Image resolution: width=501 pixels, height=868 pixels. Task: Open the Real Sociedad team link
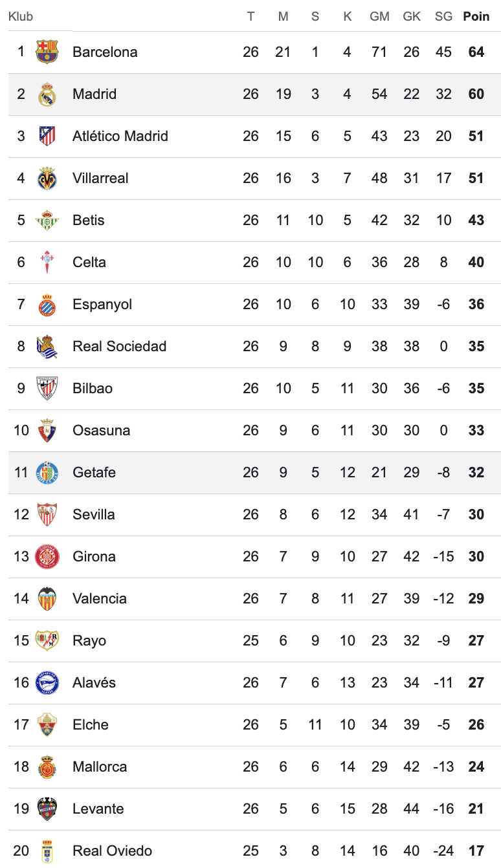(119, 347)
